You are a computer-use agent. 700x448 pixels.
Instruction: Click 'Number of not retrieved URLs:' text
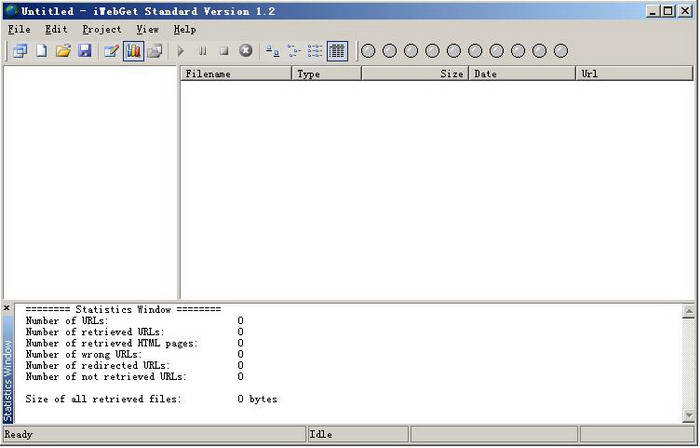[106, 377]
